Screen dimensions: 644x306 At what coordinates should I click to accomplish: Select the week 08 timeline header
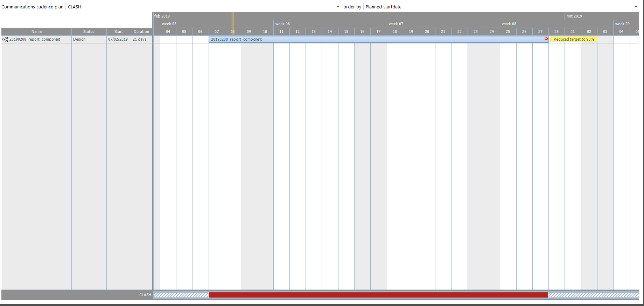click(x=509, y=24)
